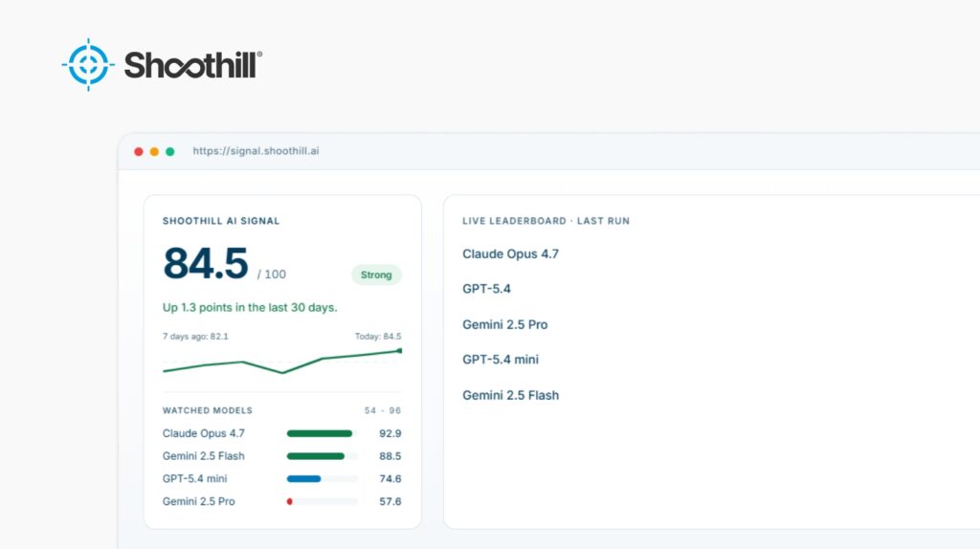Click the red dot on Gemini 2.5 Pro bar

point(289,501)
